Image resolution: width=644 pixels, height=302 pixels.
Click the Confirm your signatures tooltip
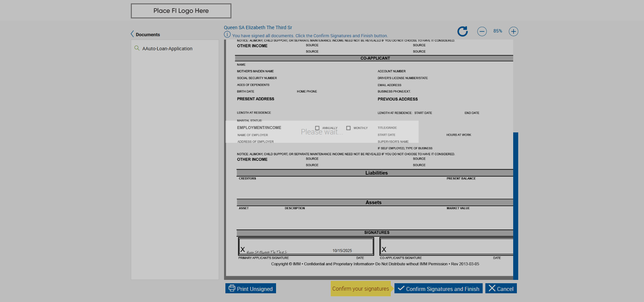[361, 289]
